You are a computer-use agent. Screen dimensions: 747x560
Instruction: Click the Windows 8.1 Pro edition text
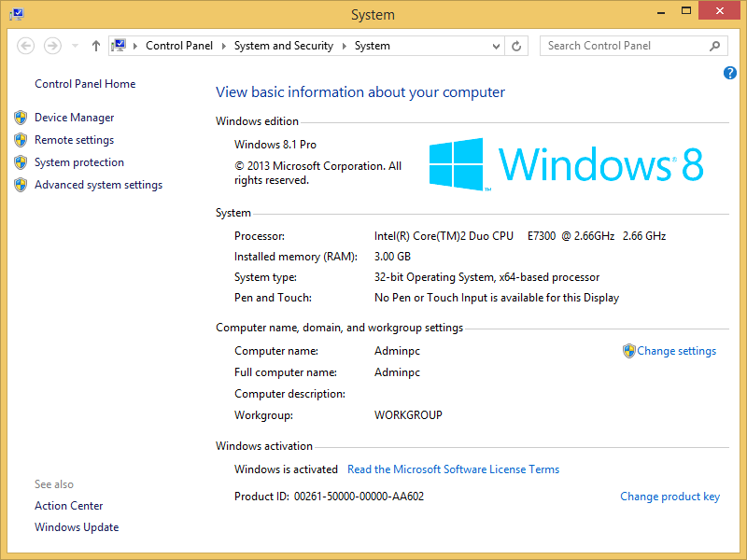pos(275,145)
